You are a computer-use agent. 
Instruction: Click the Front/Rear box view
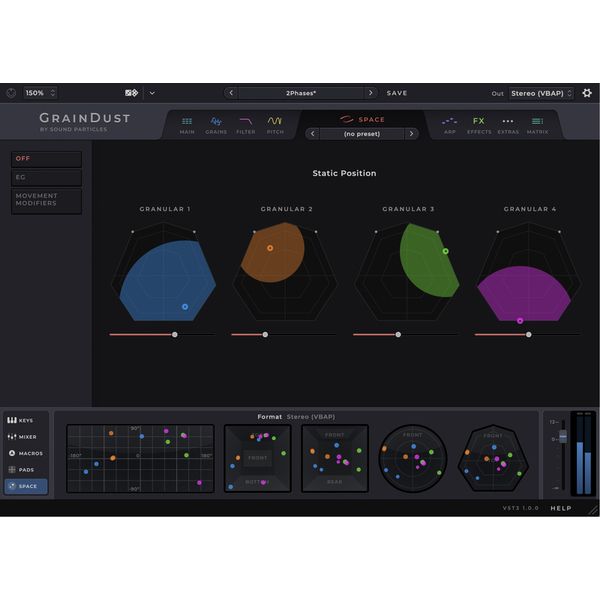(x=335, y=458)
